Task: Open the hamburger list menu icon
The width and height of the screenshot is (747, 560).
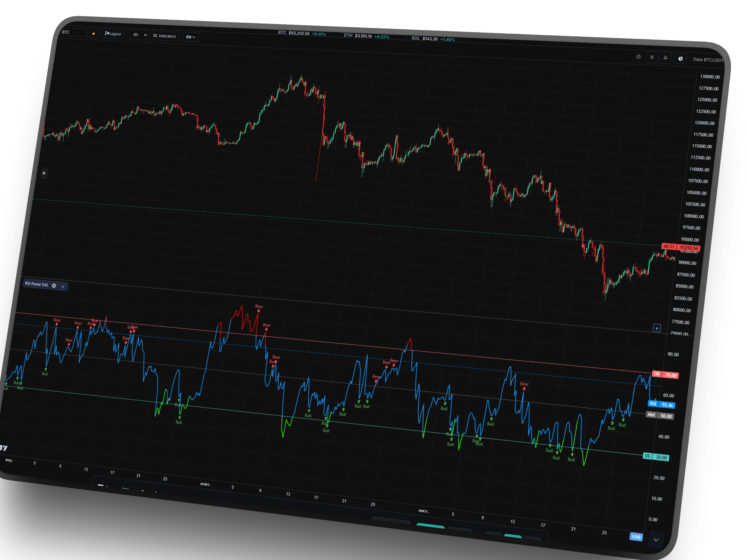Action: pos(652,57)
